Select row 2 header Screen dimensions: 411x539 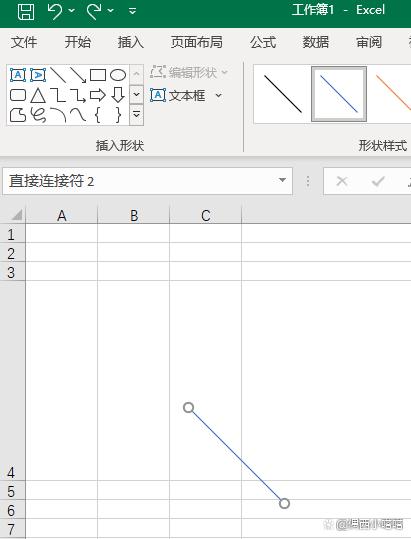coord(12,253)
